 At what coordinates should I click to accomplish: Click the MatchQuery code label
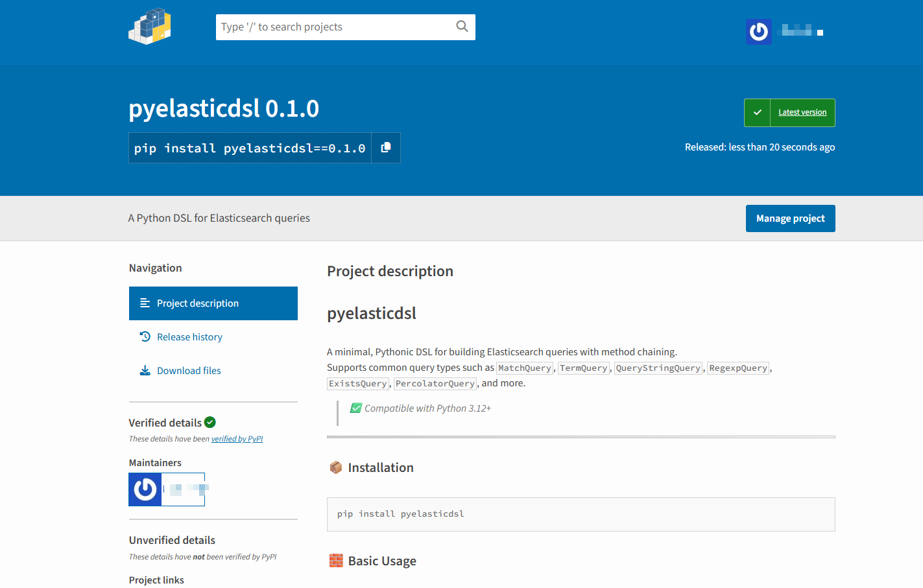[525, 368]
